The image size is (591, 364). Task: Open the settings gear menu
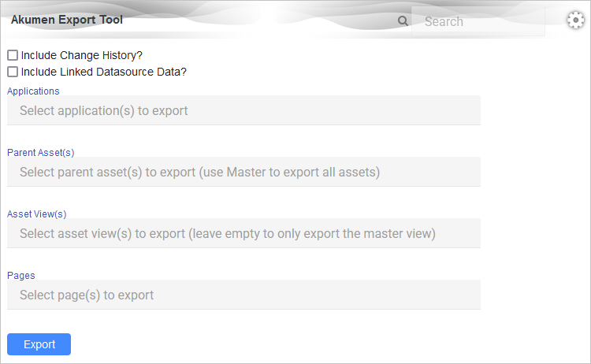tap(576, 20)
